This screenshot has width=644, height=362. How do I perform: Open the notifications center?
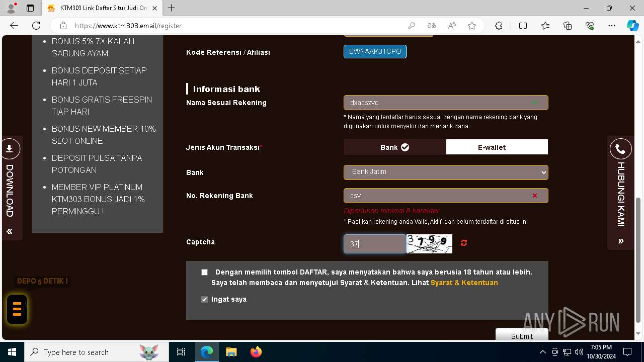click(x=627, y=352)
